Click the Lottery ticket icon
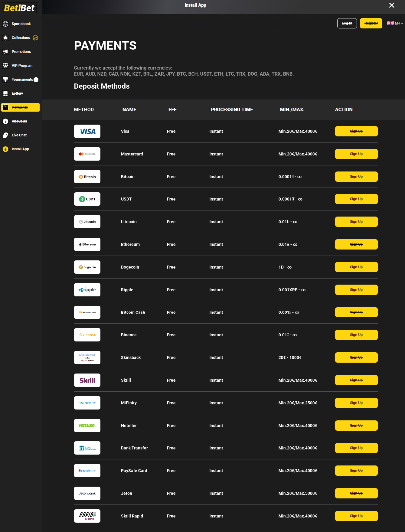This screenshot has width=405, height=532. coord(5,93)
